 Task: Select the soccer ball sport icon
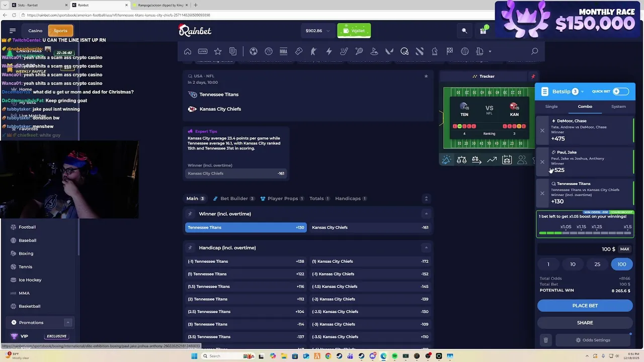tap(254, 51)
